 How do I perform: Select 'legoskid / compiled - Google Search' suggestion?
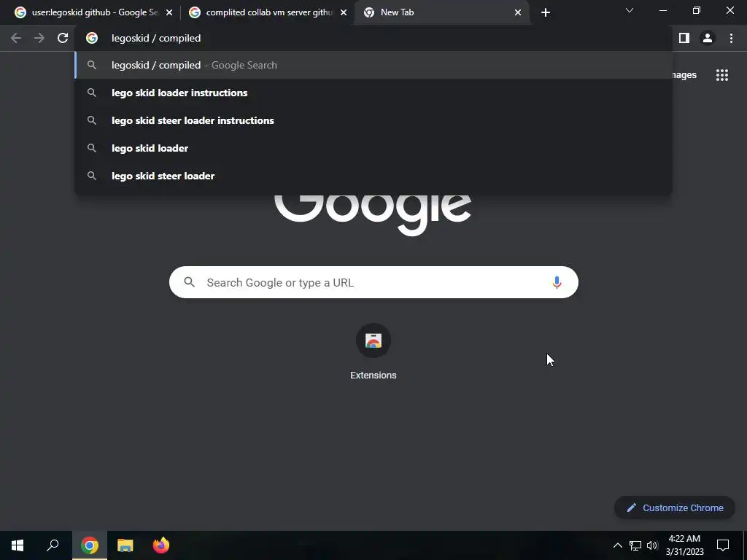(373, 65)
